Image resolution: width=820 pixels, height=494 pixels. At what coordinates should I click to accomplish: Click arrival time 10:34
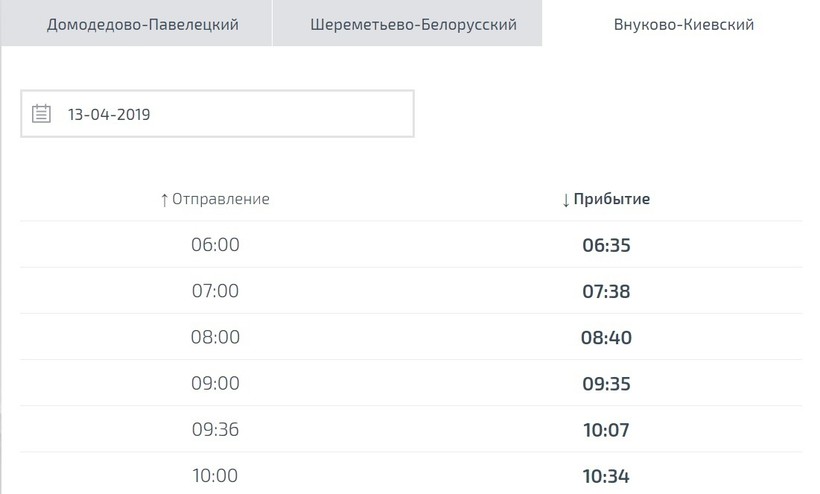pyautogui.click(x=606, y=475)
